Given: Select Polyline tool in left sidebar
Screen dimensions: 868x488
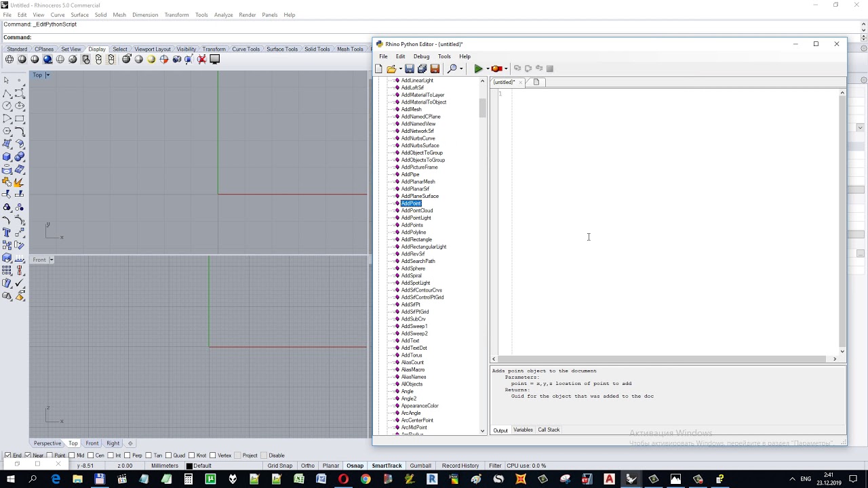Looking at the screenshot, I should pos(7,93).
